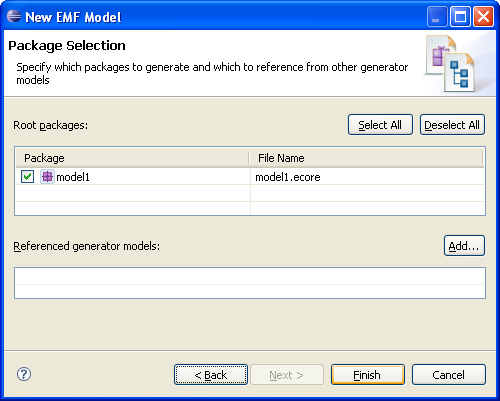Click the Deselect All button
The width and height of the screenshot is (500, 401).
452,125
